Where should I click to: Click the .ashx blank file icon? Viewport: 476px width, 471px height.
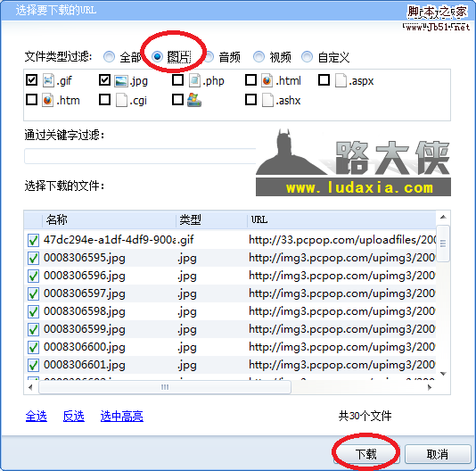[x=267, y=100]
